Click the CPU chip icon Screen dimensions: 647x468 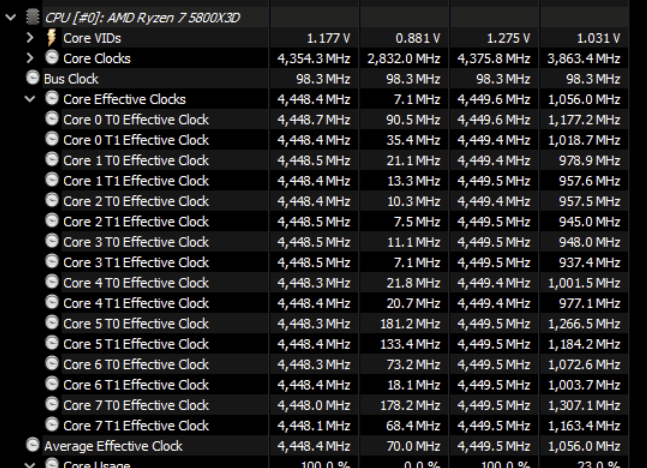[33, 17]
